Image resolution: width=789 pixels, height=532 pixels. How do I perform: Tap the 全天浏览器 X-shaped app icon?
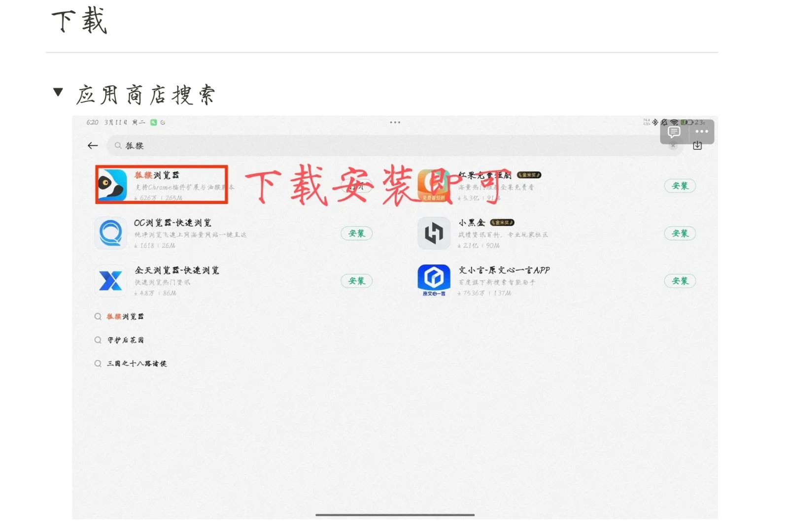[111, 281]
